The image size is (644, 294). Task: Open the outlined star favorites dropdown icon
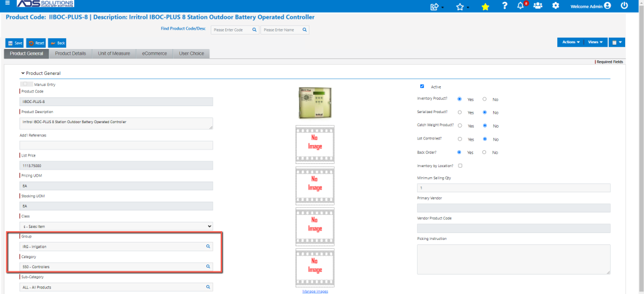pos(460,6)
